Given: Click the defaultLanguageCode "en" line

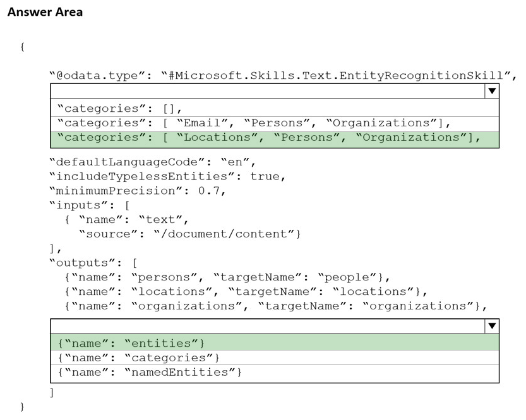Looking at the screenshot, I should click(x=153, y=162).
